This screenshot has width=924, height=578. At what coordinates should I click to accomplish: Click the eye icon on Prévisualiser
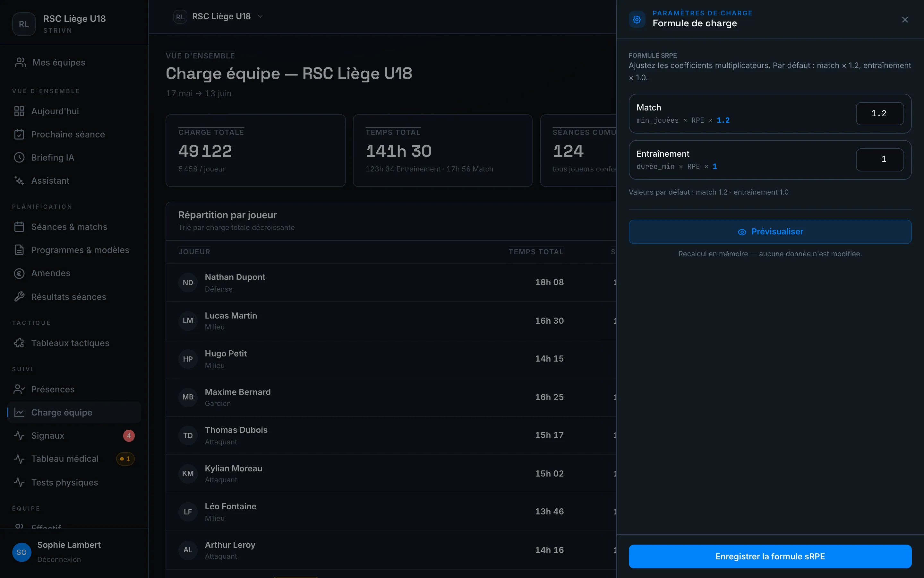click(742, 232)
